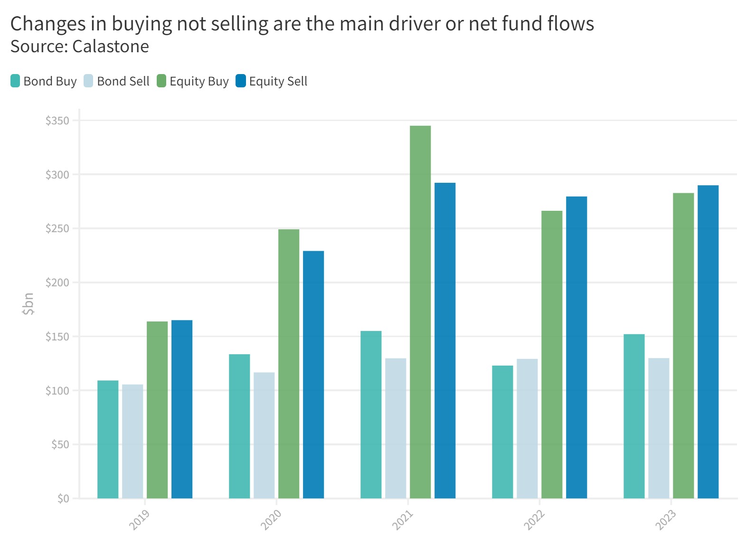The height and width of the screenshot is (546, 756).
Task: Toggle the Bond Buy legend label
Action: point(50,81)
